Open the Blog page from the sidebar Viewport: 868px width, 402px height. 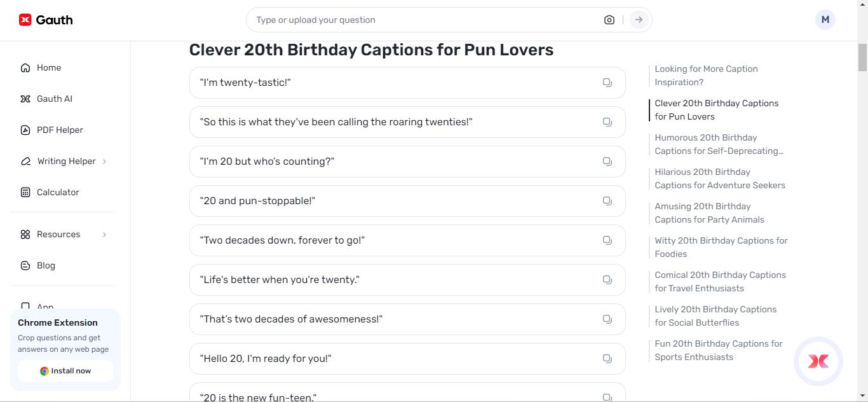(45, 265)
